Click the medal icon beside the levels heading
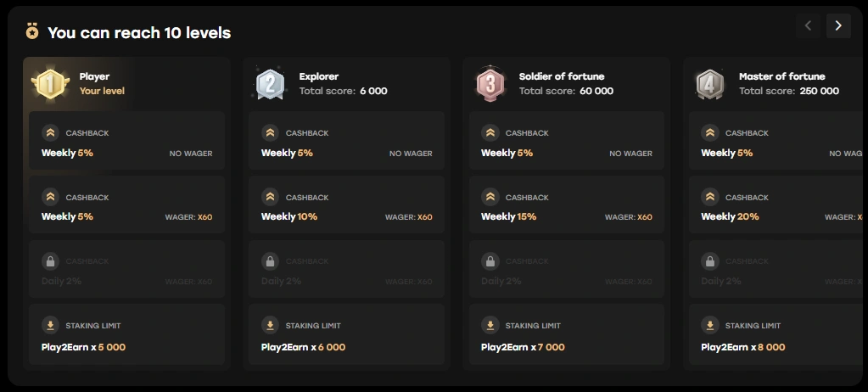The height and width of the screenshot is (392, 868). [x=32, y=32]
